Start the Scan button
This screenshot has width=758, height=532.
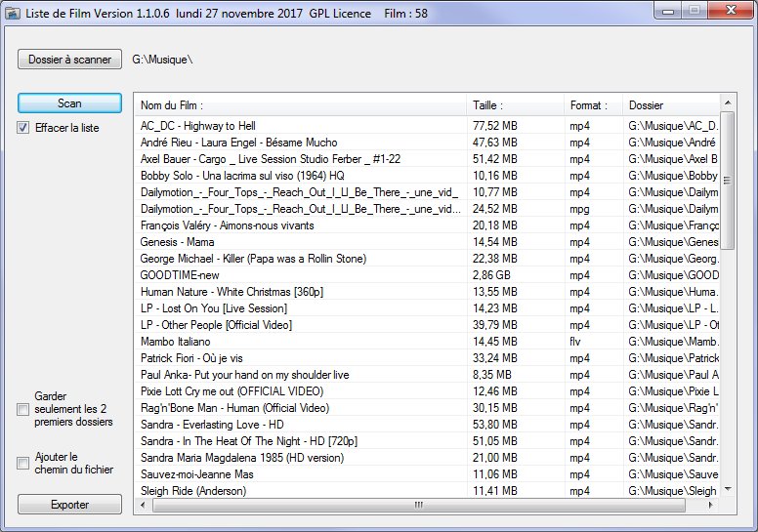69,103
